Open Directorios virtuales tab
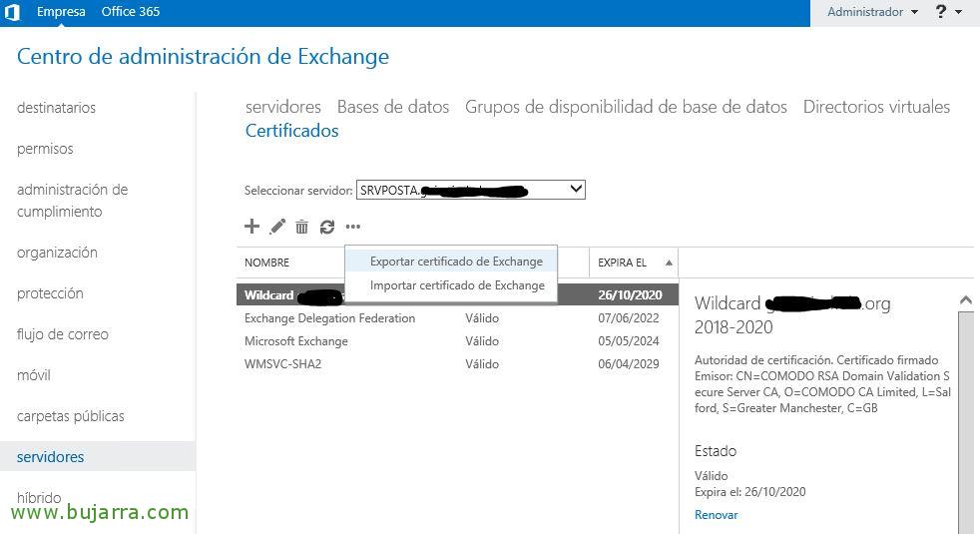Screen dimensions: 980x534 coord(876,107)
